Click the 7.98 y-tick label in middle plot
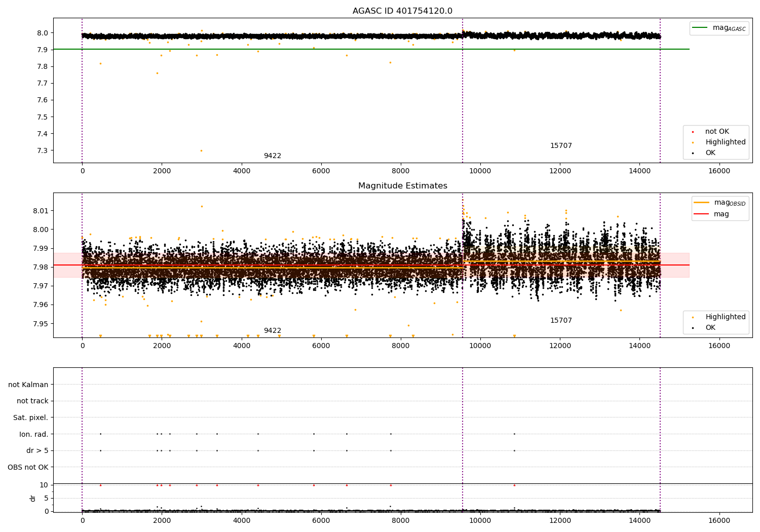Image resolution: width=760 pixels, height=532 pixels. coord(41,267)
